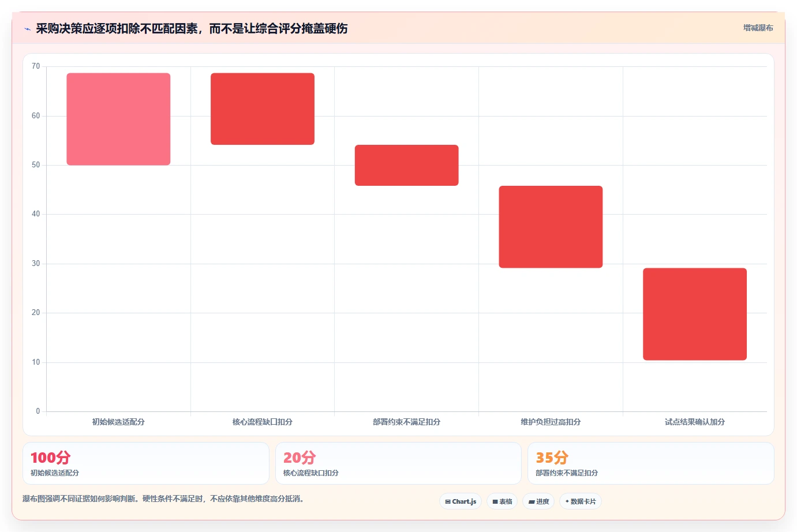The width and height of the screenshot is (797, 532).
Task: Click the 部署约束不满足扣分 caption under 35分
Action: pos(567,473)
